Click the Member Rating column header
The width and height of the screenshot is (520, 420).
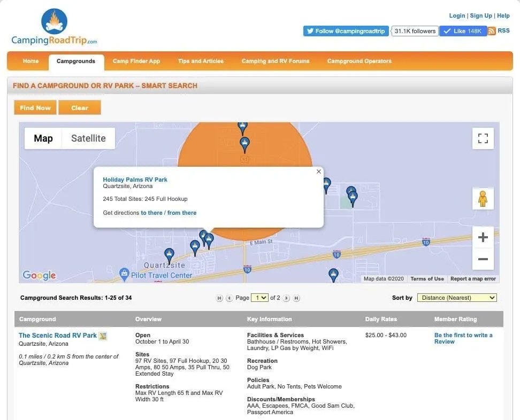coord(455,319)
